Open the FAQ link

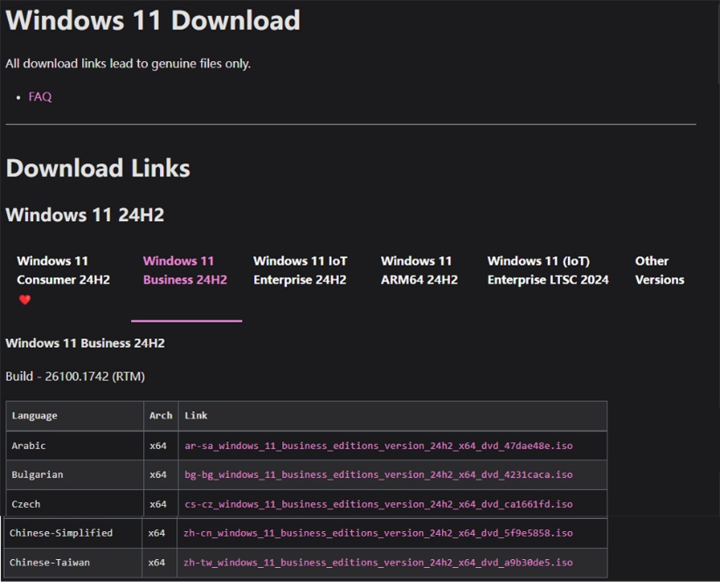[x=40, y=97]
